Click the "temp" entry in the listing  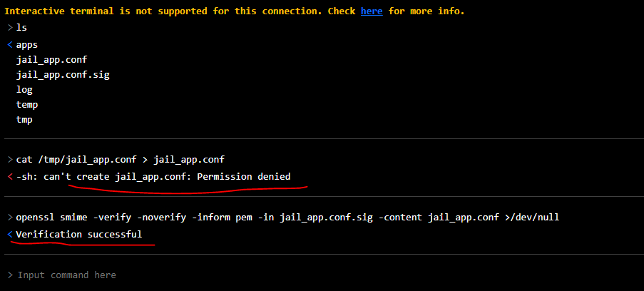[x=27, y=104]
